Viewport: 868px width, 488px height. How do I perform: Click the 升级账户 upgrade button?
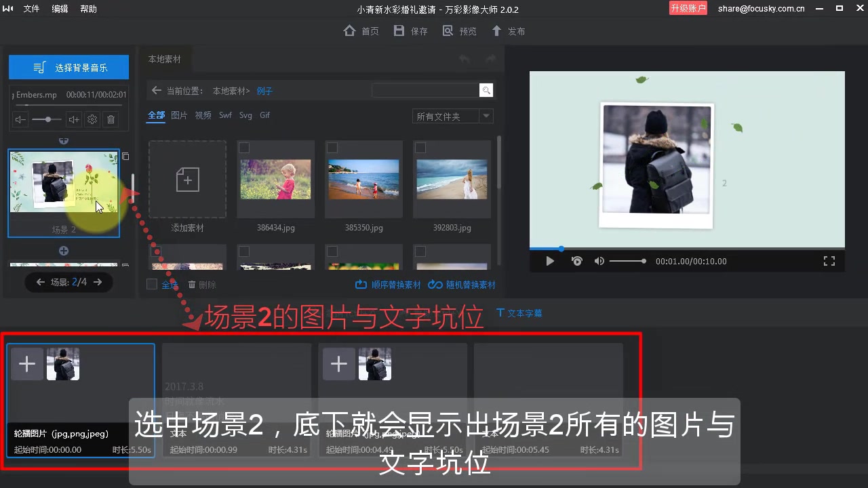pyautogui.click(x=688, y=8)
